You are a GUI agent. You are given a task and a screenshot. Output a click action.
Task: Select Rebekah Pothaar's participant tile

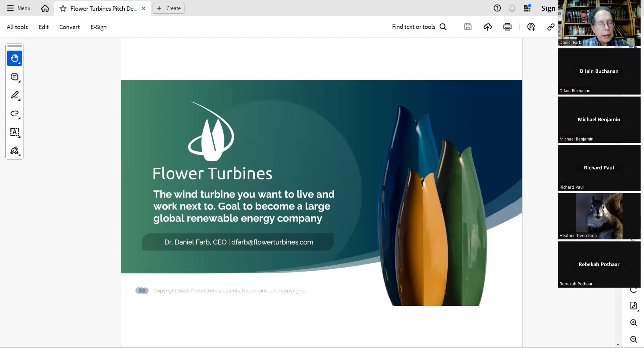point(599,264)
